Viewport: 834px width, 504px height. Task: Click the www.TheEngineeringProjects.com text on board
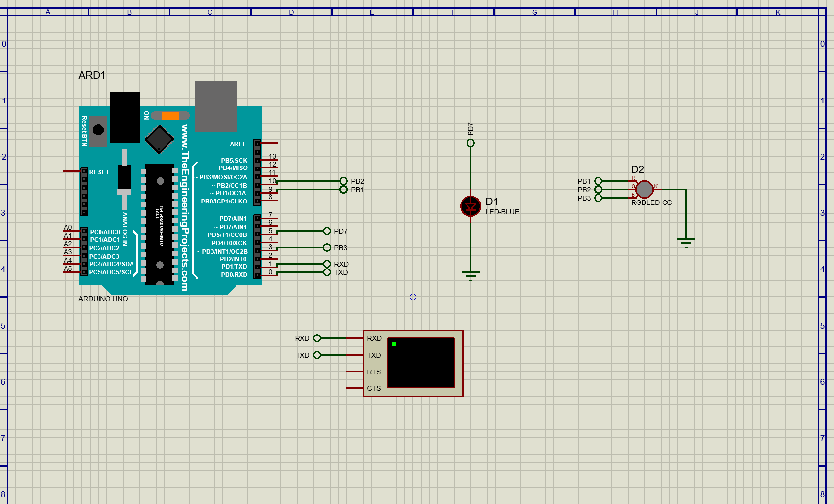coord(184,207)
